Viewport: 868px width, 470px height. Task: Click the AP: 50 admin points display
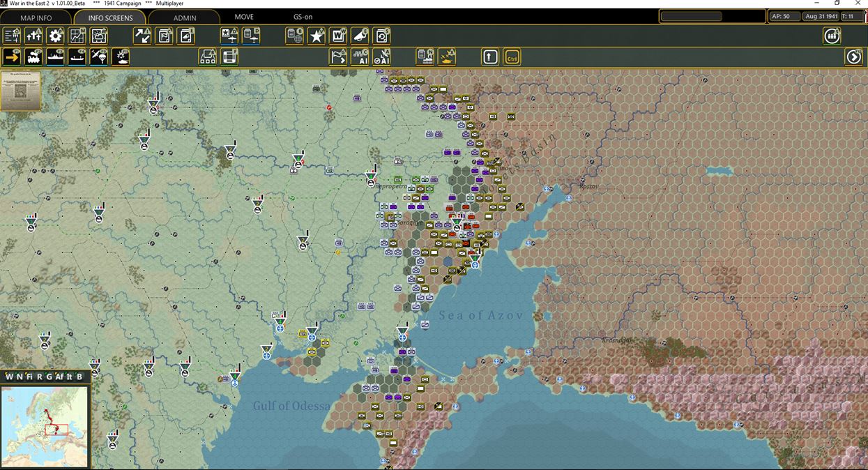(784, 16)
